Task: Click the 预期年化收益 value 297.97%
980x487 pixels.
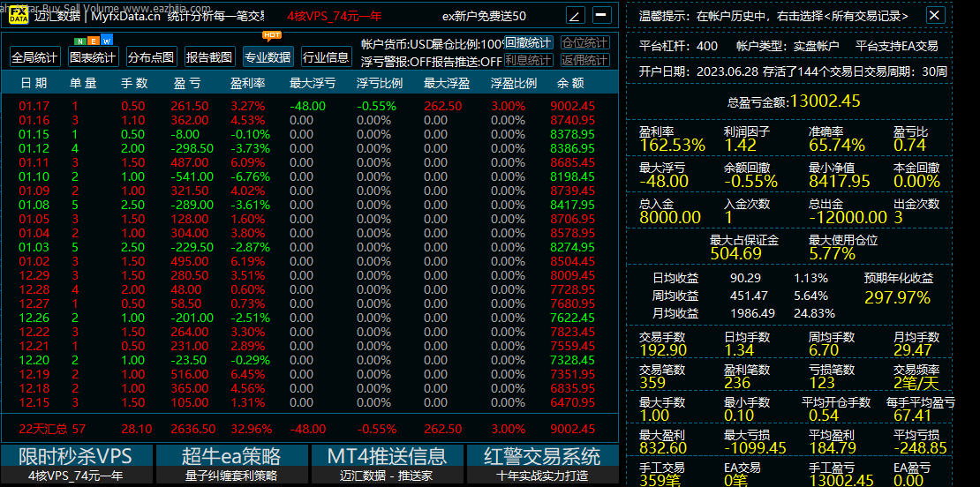Action: click(x=898, y=297)
